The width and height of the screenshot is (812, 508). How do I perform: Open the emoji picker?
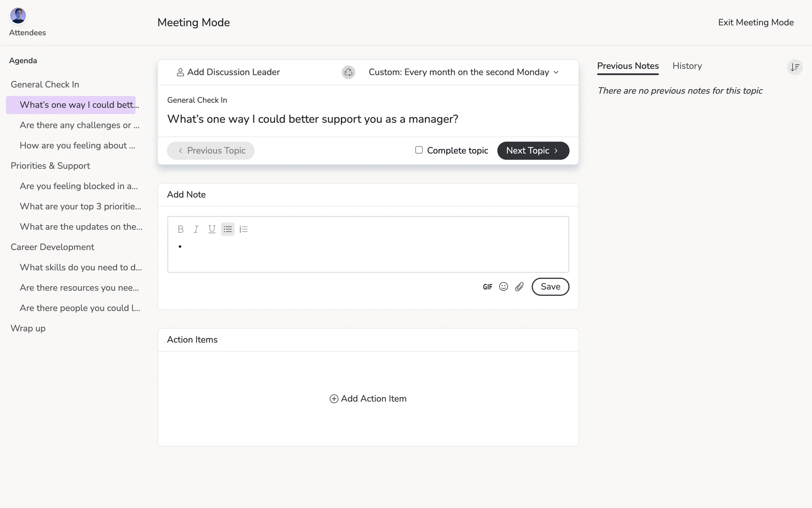[x=503, y=287]
